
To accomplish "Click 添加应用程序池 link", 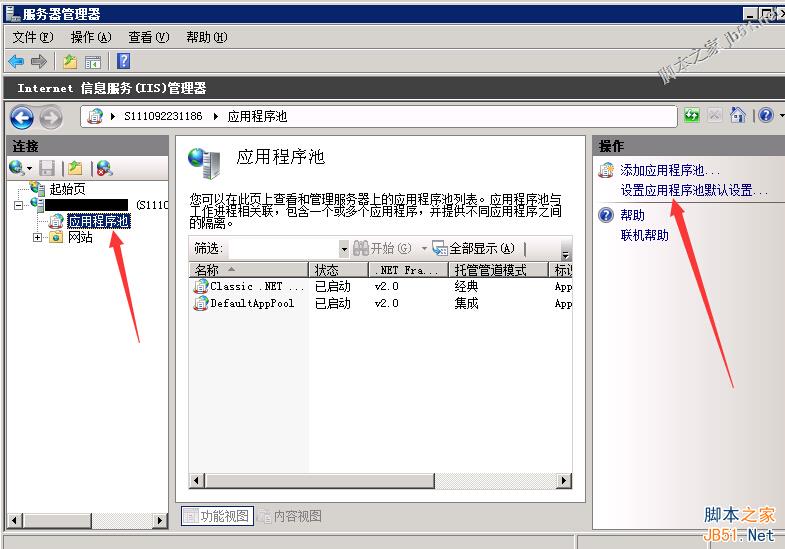I will click(669, 171).
